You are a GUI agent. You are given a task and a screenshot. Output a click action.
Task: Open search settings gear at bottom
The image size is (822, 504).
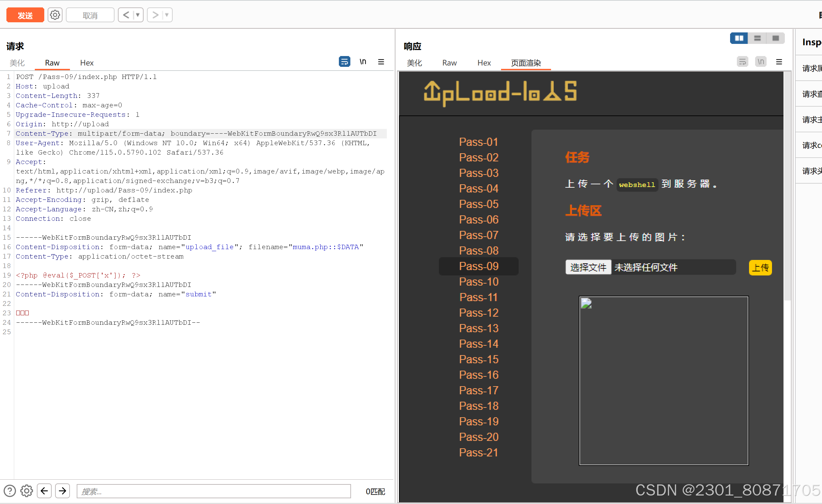27,491
